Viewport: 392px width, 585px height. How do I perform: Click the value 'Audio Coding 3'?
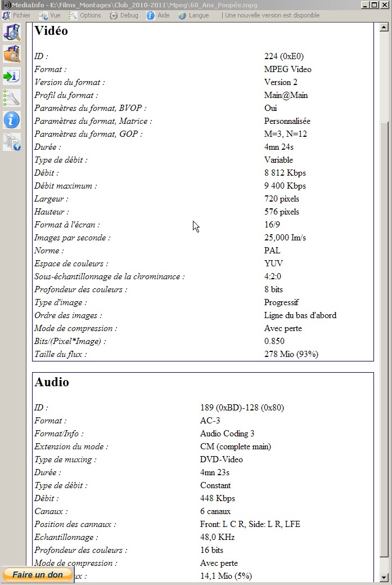pyautogui.click(x=227, y=434)
